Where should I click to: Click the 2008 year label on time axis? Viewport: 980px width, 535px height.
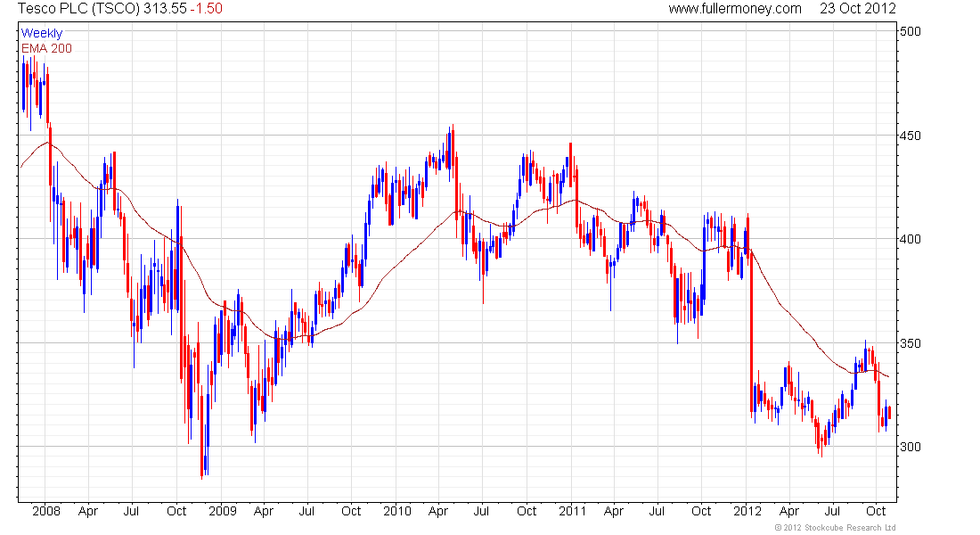pyautogui.click(x=46, y=511)
